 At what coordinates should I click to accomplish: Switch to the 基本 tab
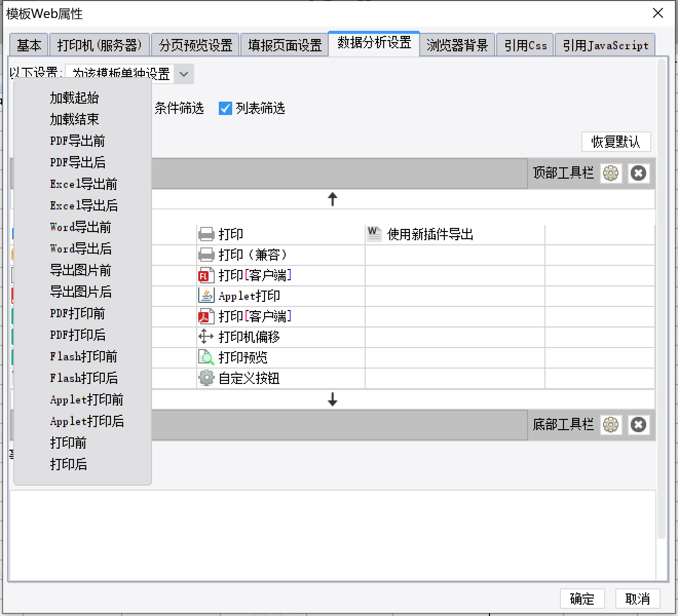tap(29, 45)
